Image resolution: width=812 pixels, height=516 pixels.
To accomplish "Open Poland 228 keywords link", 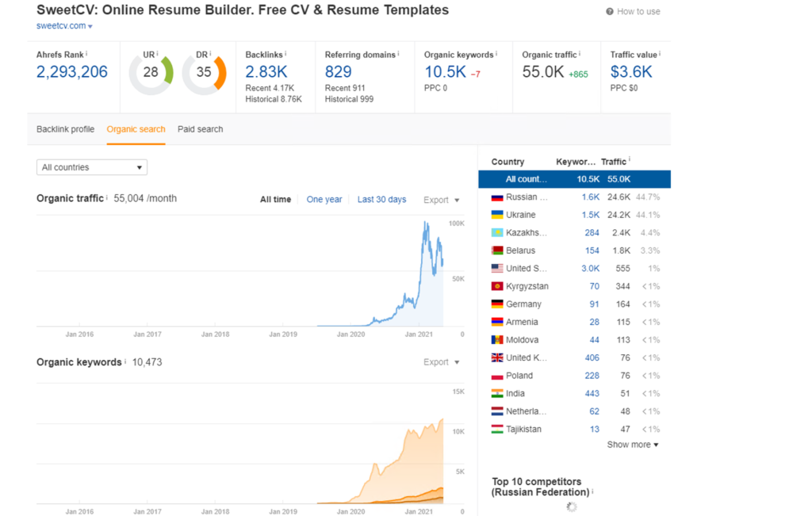I will point(592,376).
